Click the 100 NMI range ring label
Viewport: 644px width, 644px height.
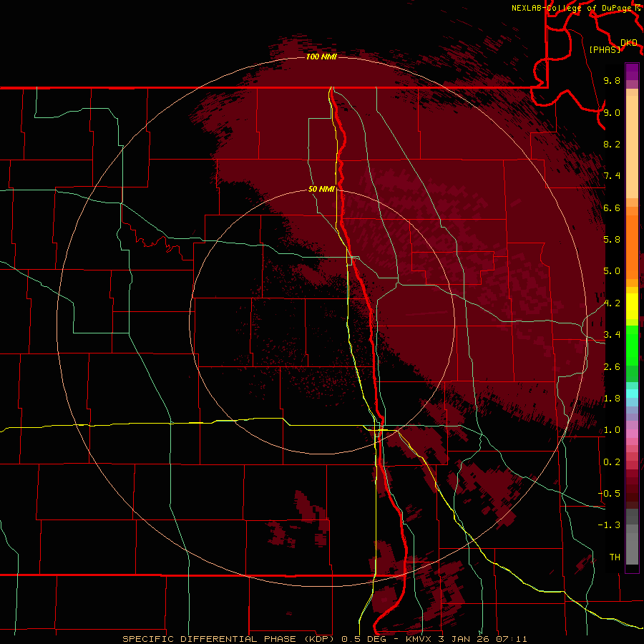pyautogui.click(x=321, y=57)
